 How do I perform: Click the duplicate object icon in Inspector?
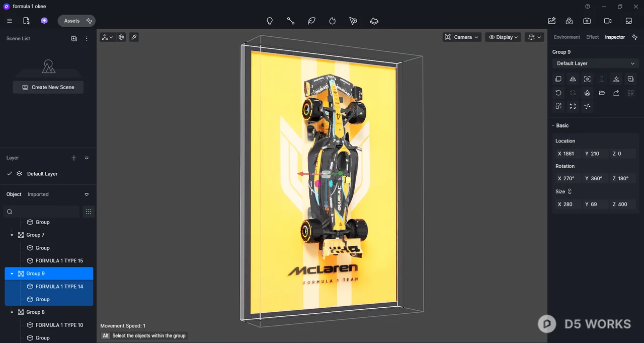558,79
